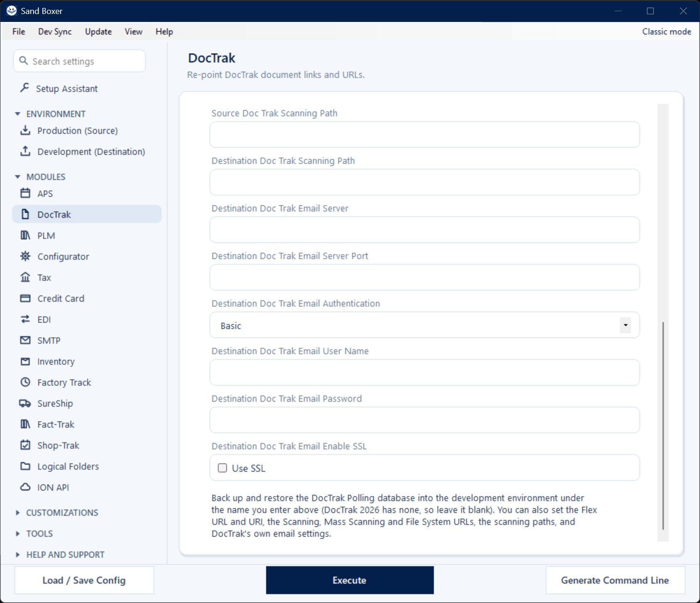Screen dimensions: 700x603
Task: Click the Destination Doc Trak Email Server Port field
Action: pyautogui.click(x=424, y=277)
